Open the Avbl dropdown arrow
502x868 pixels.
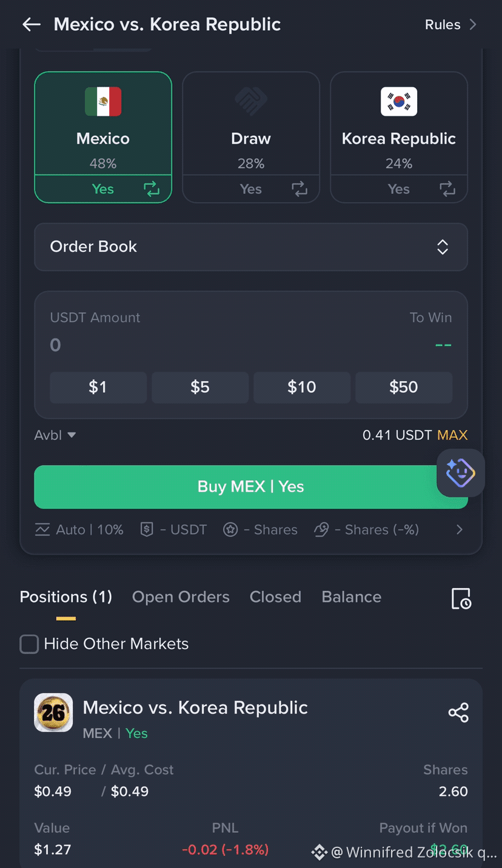coord(72,435)
